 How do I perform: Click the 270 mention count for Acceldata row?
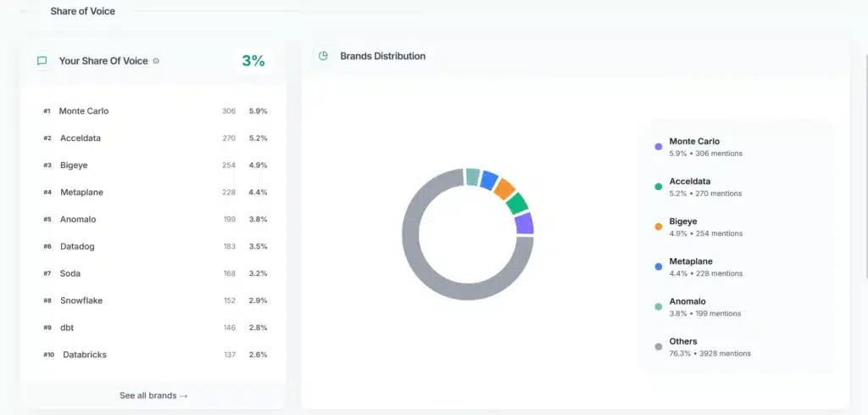[229, 138]
